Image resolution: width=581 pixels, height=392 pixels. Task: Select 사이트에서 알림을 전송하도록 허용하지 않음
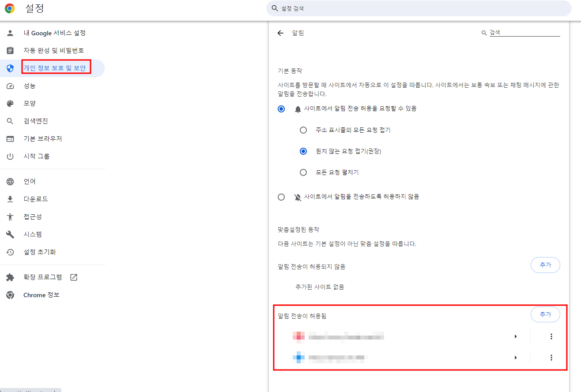coord(281,197)
